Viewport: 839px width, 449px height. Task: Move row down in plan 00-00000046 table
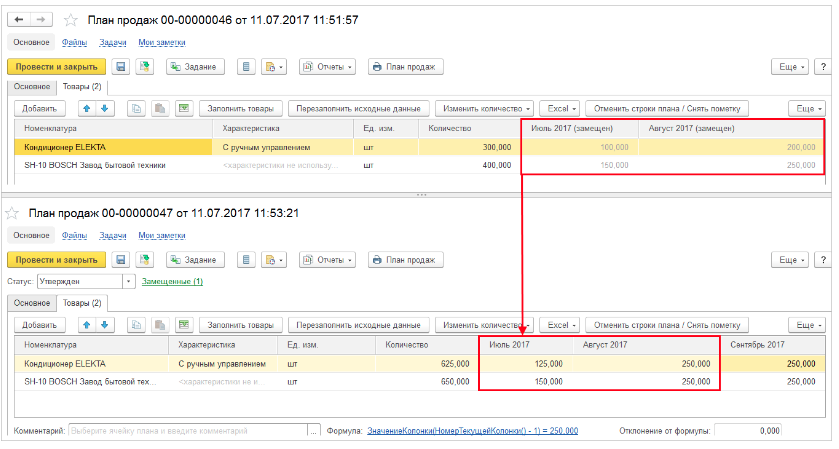coord(105,109)
